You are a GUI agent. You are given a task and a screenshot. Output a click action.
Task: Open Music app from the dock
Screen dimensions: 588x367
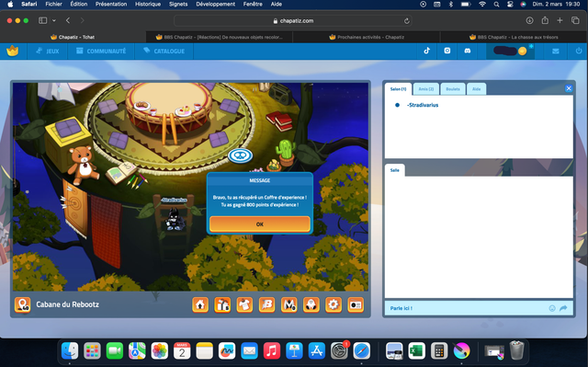point(272,351)
